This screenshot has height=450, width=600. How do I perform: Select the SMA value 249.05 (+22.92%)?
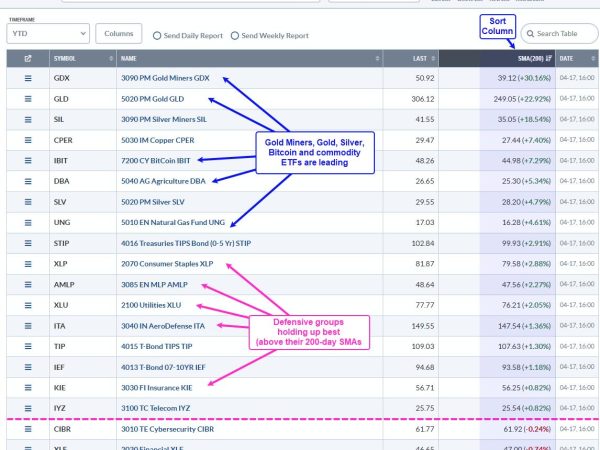tap(522, 99)
